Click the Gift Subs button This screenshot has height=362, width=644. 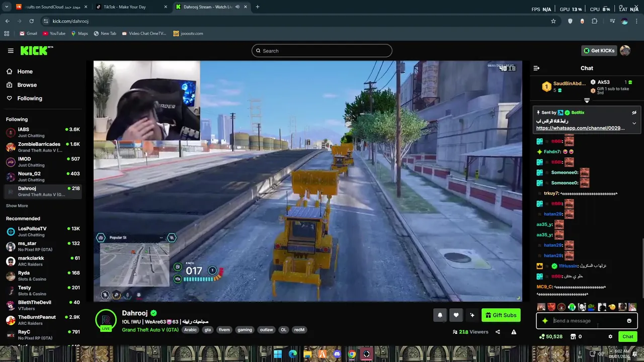tap(501, 315)
